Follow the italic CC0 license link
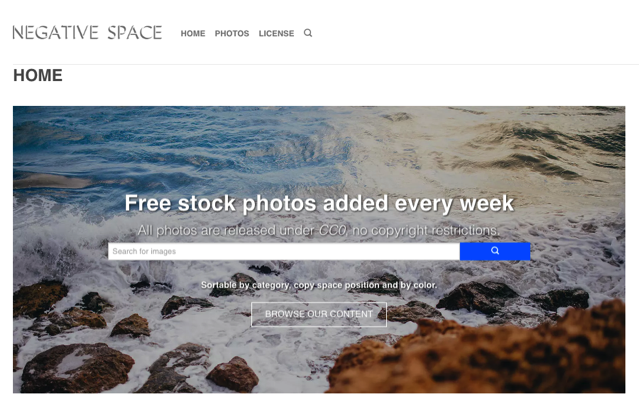The image size is (639, 412). 333,230
